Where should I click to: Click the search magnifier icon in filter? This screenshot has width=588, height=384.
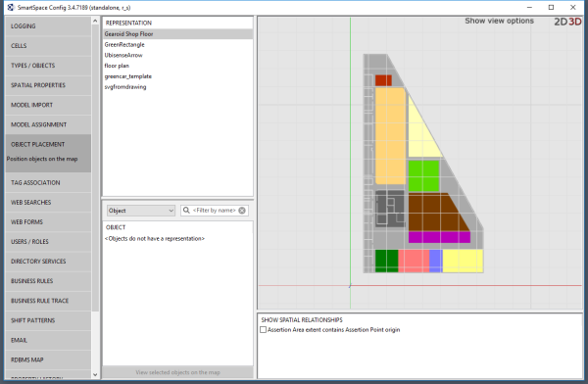tap(186, 211)
